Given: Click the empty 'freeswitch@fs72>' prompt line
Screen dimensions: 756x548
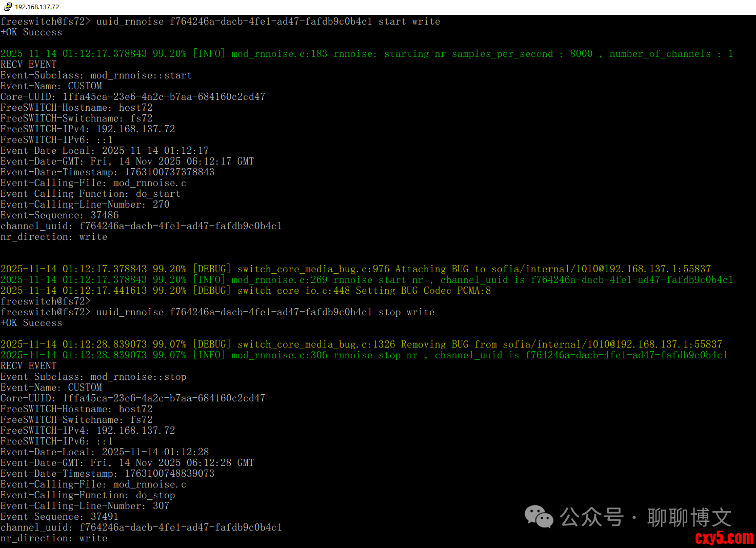Looking at the screenshot, I should 45,301.
